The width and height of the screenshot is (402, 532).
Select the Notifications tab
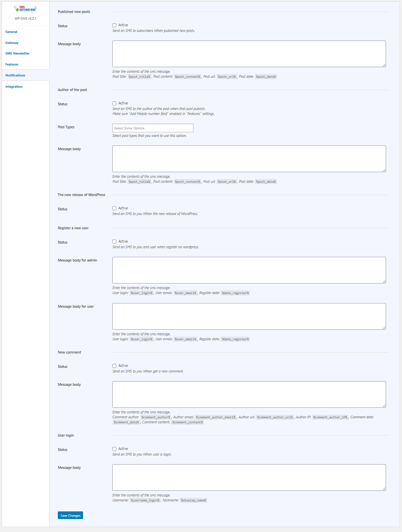15,75
